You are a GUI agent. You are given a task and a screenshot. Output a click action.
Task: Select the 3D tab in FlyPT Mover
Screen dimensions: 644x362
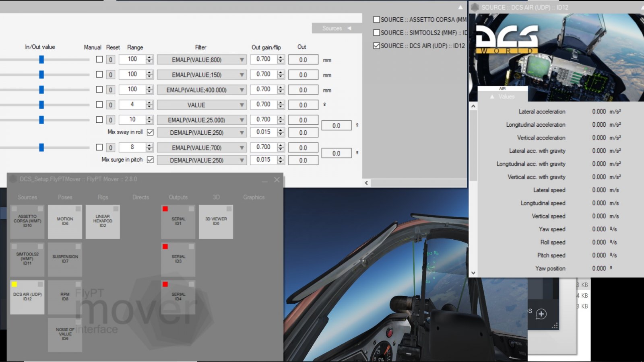(216, 197)
